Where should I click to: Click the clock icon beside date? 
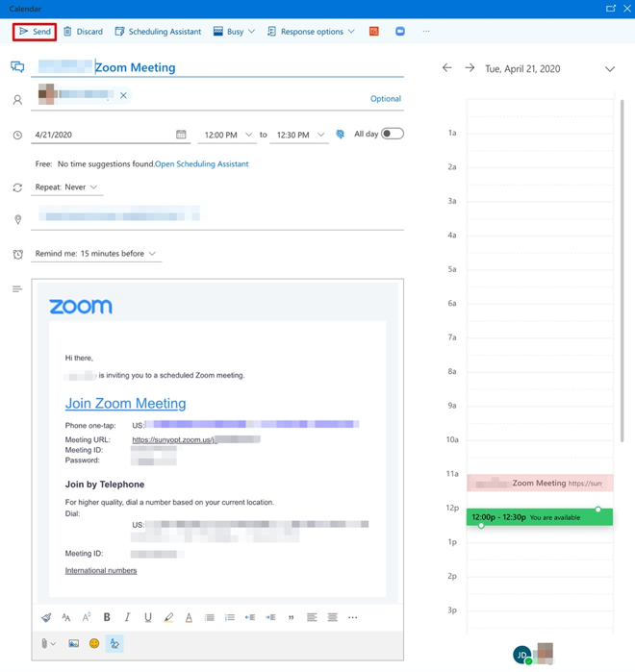click(17, 135)
